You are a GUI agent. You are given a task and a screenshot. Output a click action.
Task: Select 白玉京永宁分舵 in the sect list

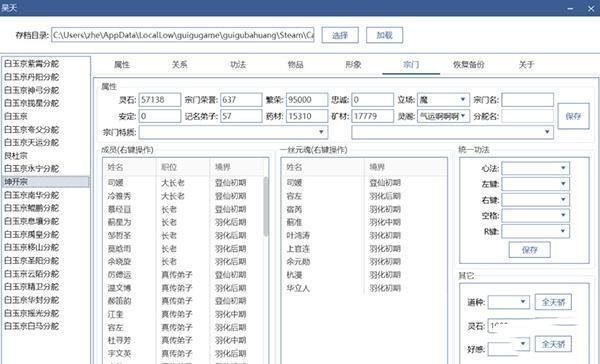tap(45, 168)
